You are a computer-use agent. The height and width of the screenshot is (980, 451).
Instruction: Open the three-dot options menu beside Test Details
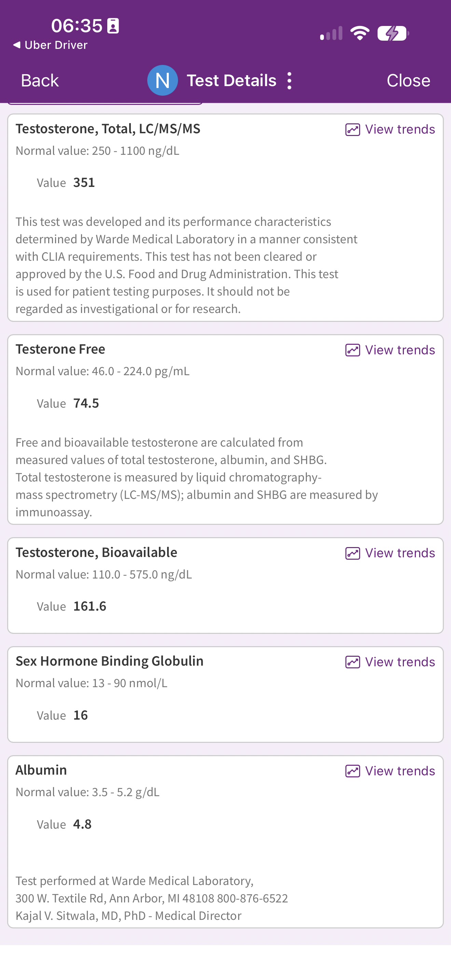289,81
